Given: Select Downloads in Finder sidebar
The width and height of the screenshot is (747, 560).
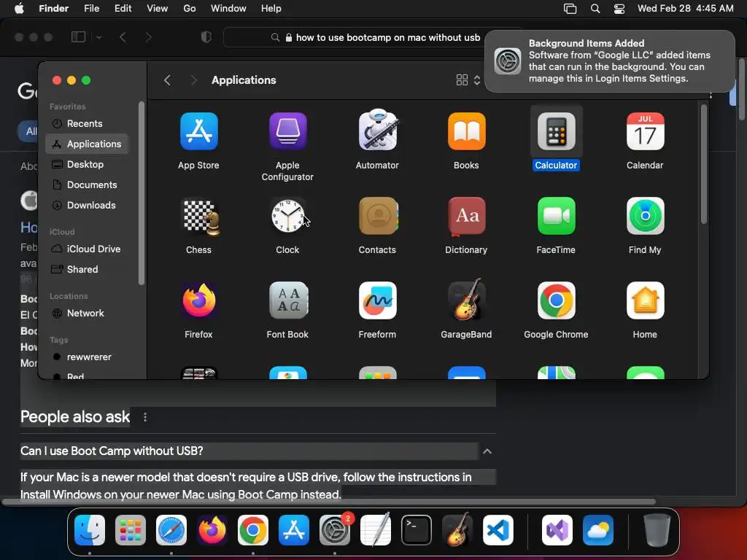Looking at the screenshot, I should pyautogui.click(x=87, y=205).
